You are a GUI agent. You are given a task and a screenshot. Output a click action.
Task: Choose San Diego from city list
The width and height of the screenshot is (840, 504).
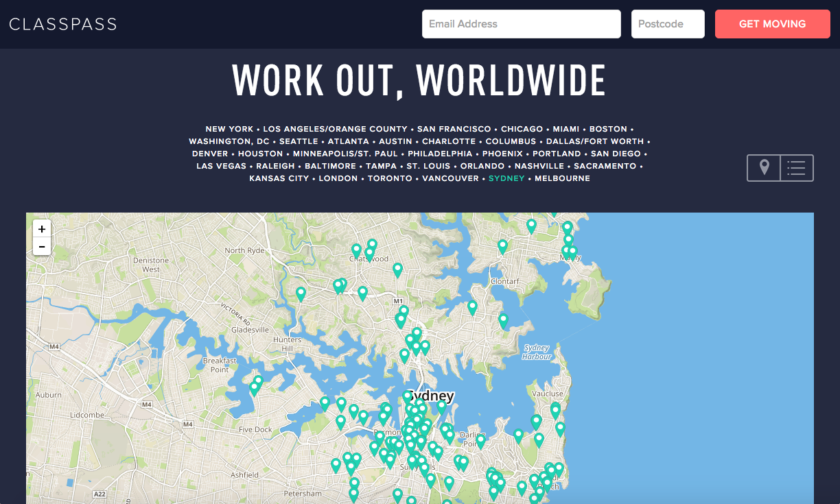pyautogui.click(x=616, y=154)
